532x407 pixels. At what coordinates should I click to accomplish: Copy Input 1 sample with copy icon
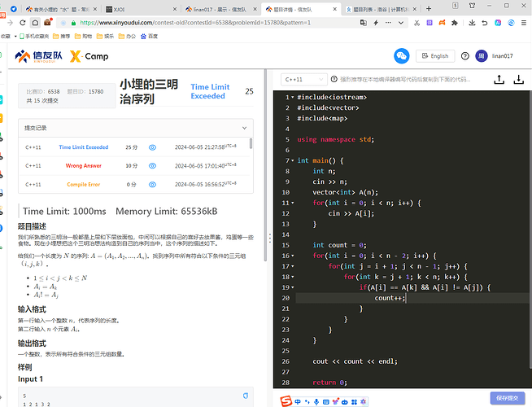point(246,396)
